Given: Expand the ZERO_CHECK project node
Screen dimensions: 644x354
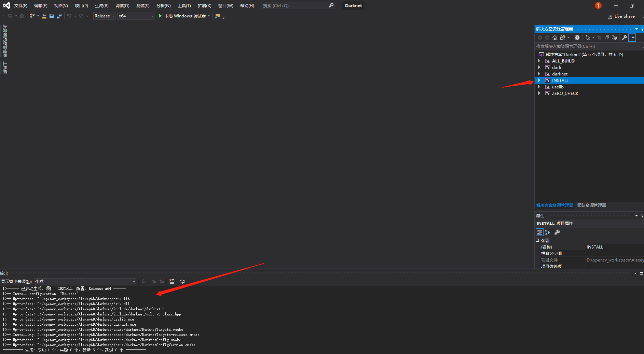Looking at the screenshot, I should [x=539, y=93].
